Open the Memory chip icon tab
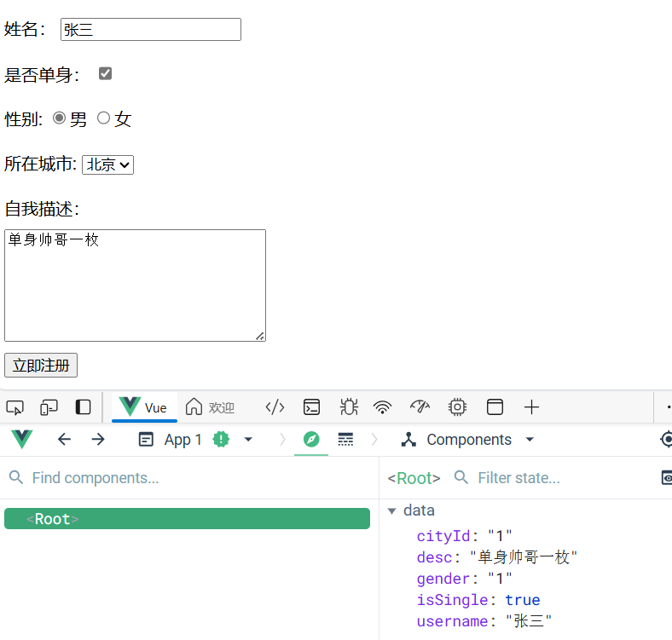Screen dimensions: 672x640 [457, 407]
